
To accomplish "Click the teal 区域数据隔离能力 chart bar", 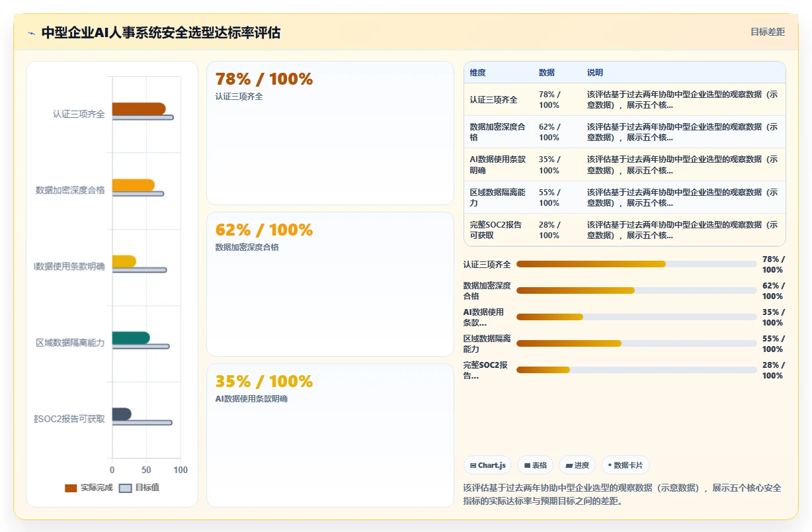I will point(131,338).
